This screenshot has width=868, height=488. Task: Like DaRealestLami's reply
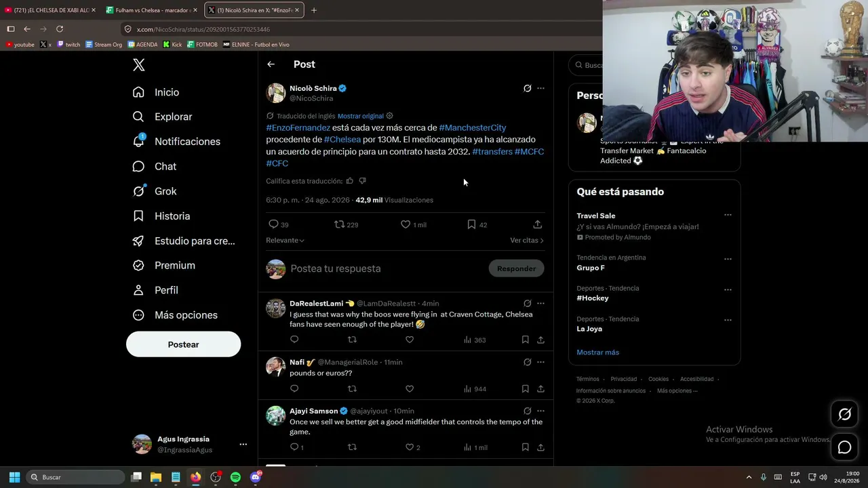410,340
